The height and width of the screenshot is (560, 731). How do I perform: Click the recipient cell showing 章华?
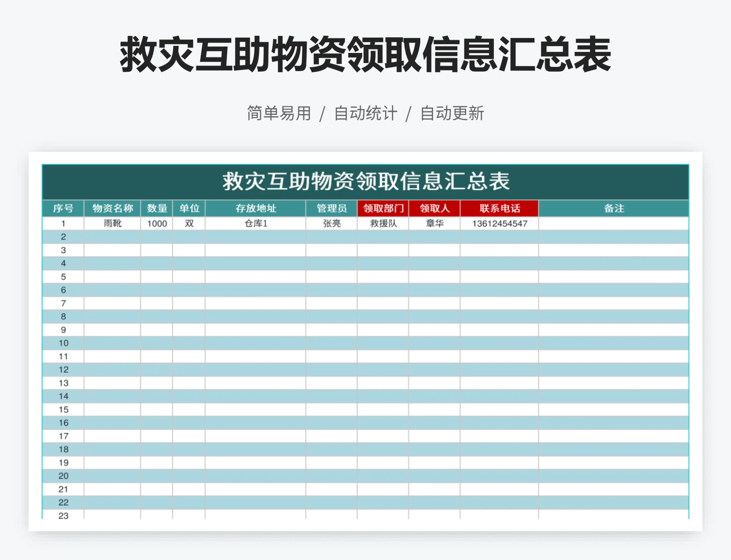click(435, 224)
